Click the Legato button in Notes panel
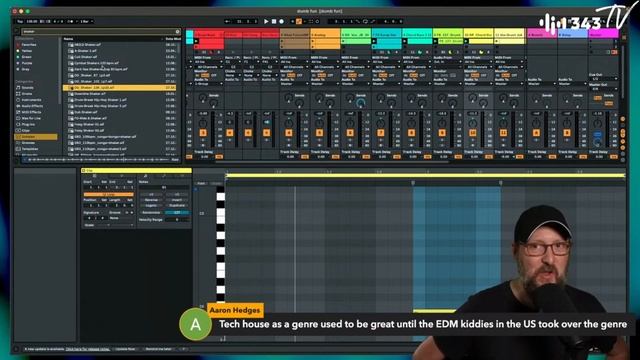The image size is (640, 360). (151, 205)
